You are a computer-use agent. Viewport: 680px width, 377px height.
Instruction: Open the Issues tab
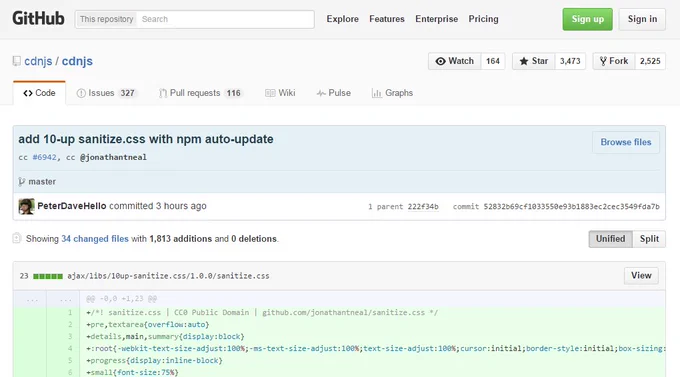click(x=106, y=93)
